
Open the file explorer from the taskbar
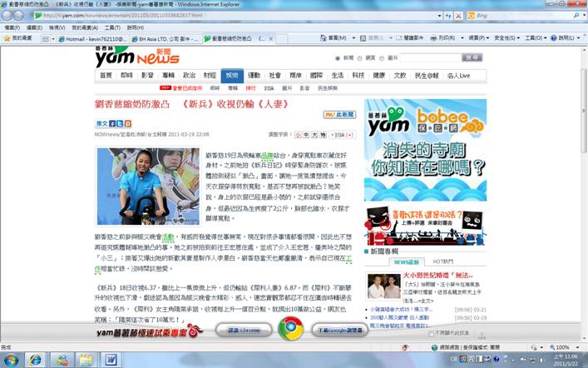click(86, 361)
